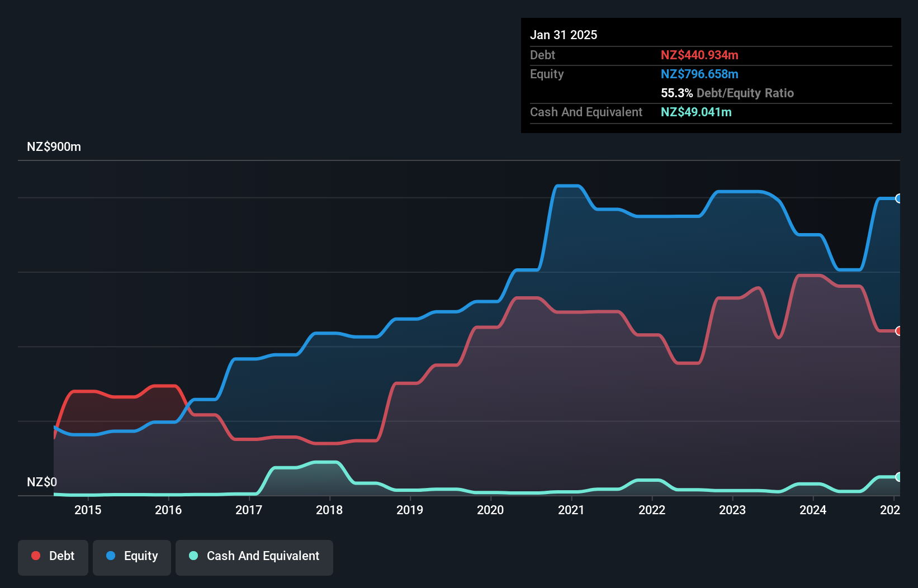Toggle the Debt series legend button
The width and height of the screenshot is (918, 588).
tap(53, 557)
